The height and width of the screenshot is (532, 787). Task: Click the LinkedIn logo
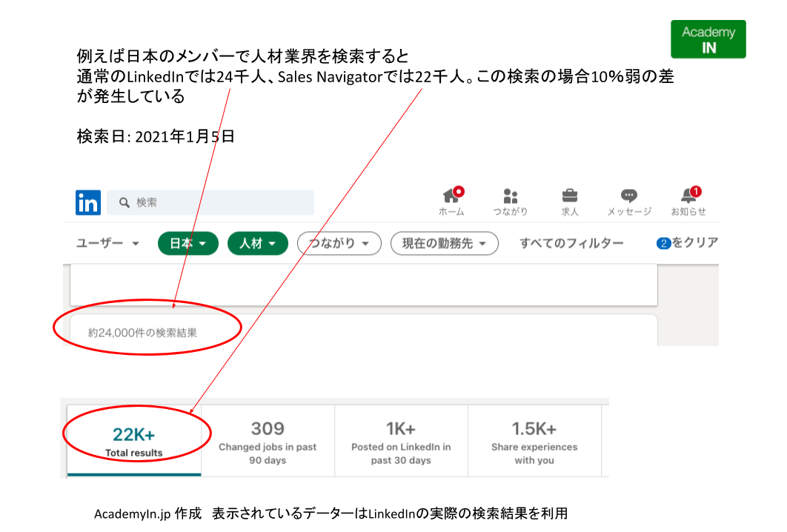(x=87, y=202)
